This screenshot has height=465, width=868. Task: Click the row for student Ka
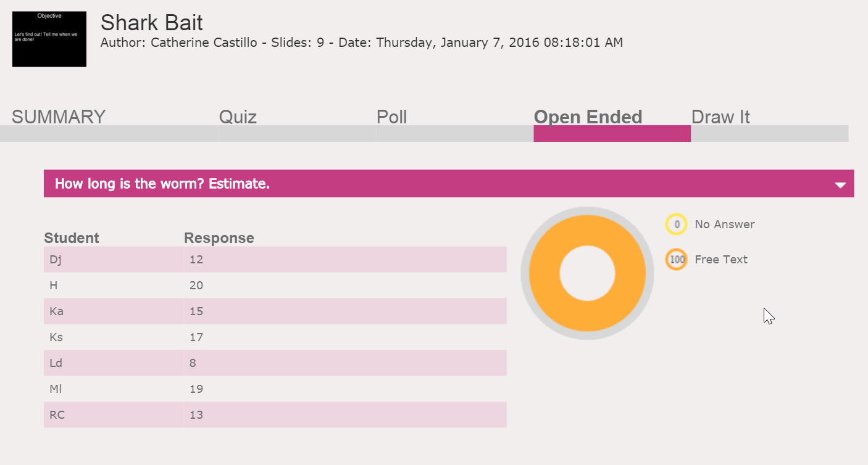pos(275,311)
